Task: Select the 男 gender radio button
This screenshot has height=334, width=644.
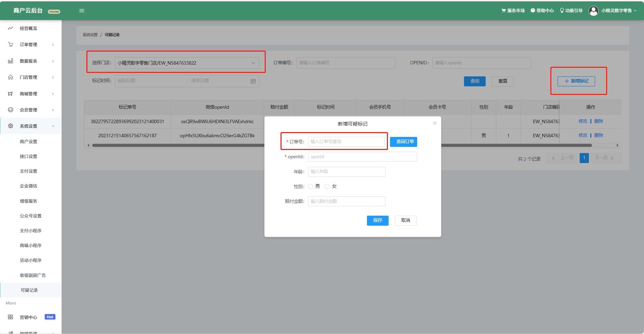Action: tap(310, 186)
